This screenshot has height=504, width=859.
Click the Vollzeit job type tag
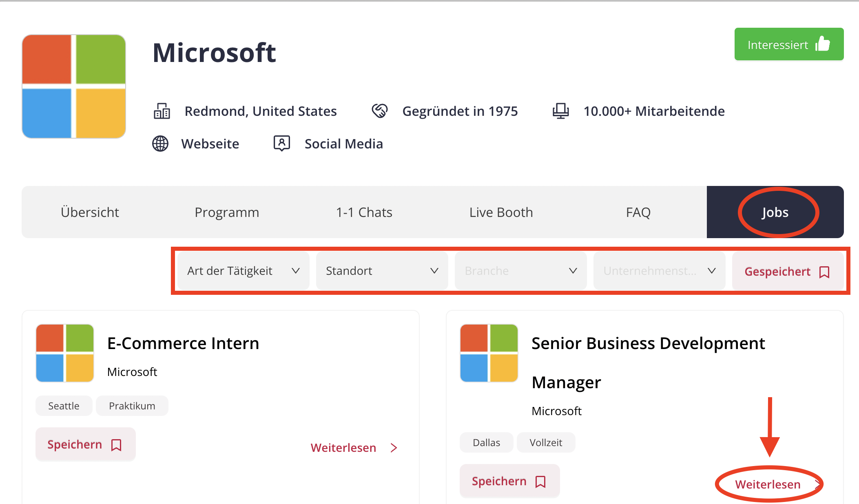tap(546, 442)
